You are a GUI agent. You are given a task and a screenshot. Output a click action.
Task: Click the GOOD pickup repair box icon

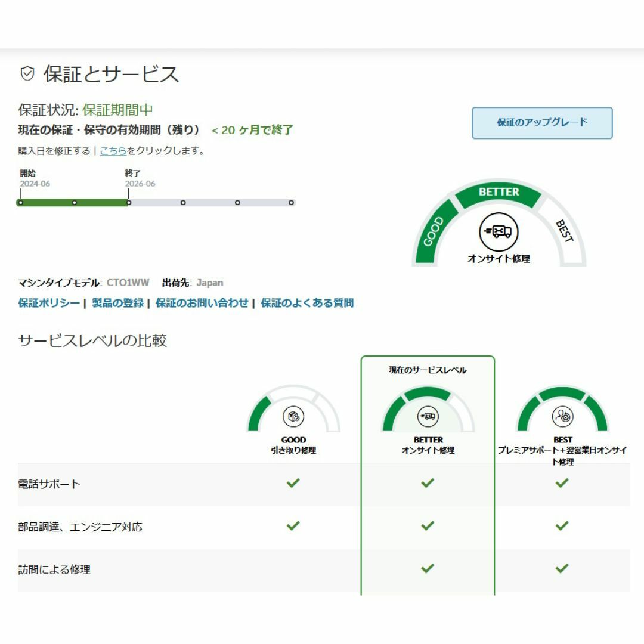click(x=293, y=416)
